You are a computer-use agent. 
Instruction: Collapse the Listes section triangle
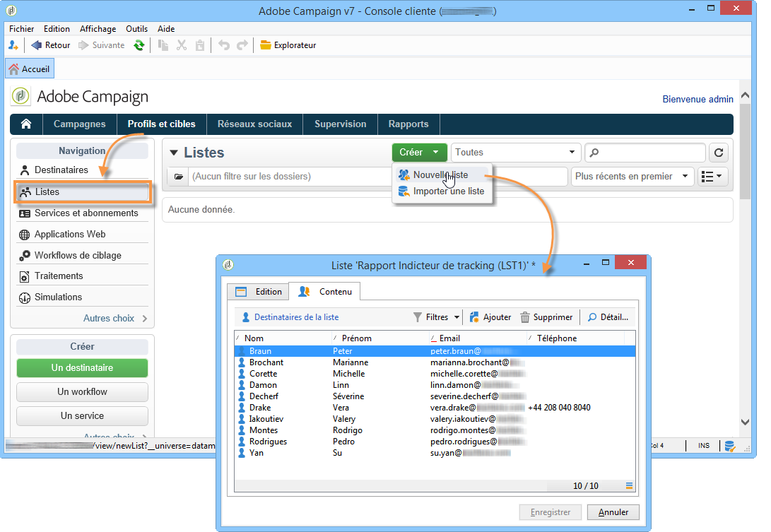coord(173,153)
